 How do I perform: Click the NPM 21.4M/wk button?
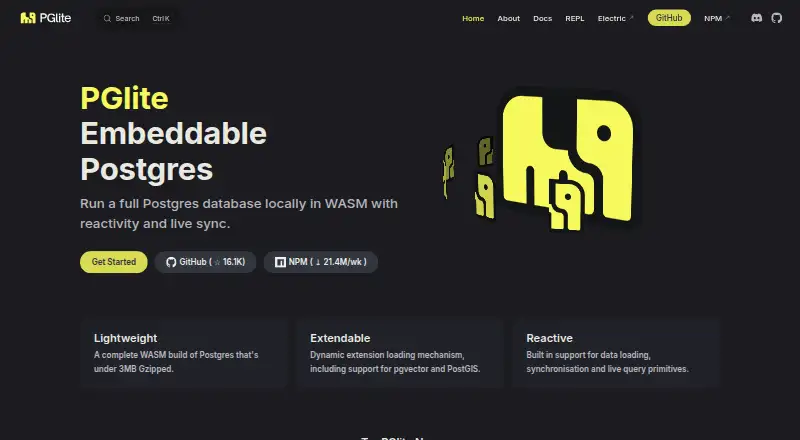point(320,262)
